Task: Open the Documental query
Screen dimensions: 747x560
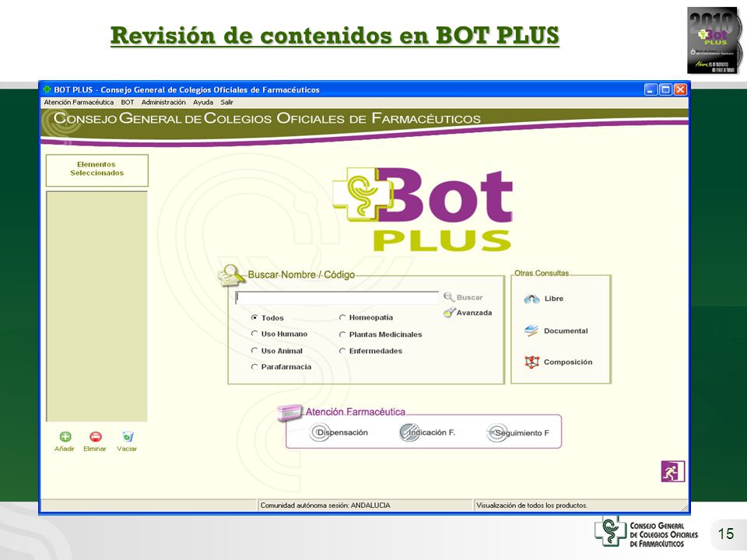Action: tap(556, 331)
